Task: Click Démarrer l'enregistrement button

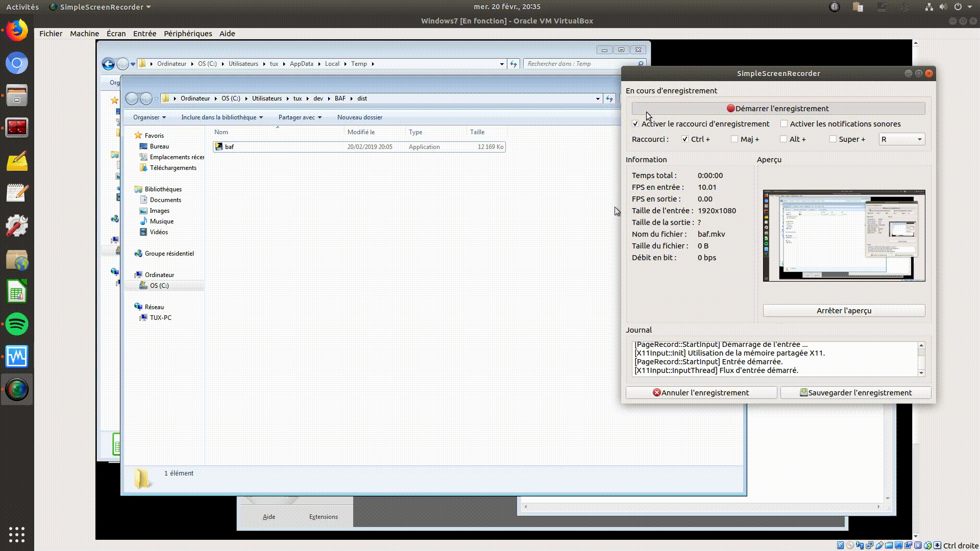Action: coord(778,109)
